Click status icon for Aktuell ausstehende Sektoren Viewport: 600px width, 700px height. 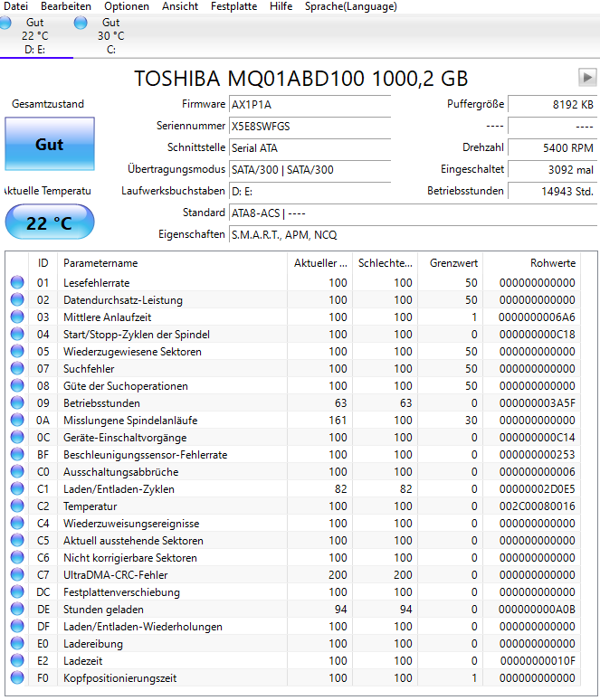(x=17, y=540)
